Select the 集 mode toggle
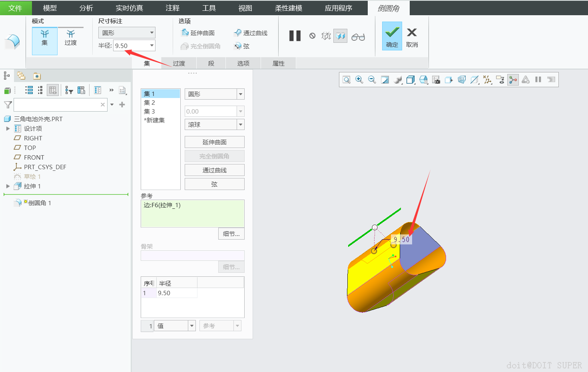This screenshot has width=588, height=372. 45,38
